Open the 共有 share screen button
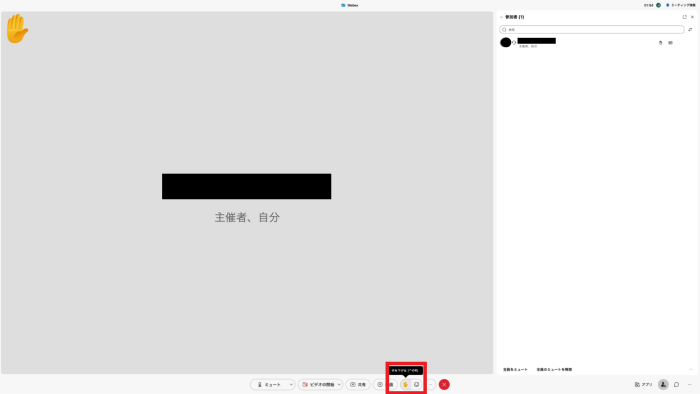Screen dimensions: 700x394 click(358, 385)
